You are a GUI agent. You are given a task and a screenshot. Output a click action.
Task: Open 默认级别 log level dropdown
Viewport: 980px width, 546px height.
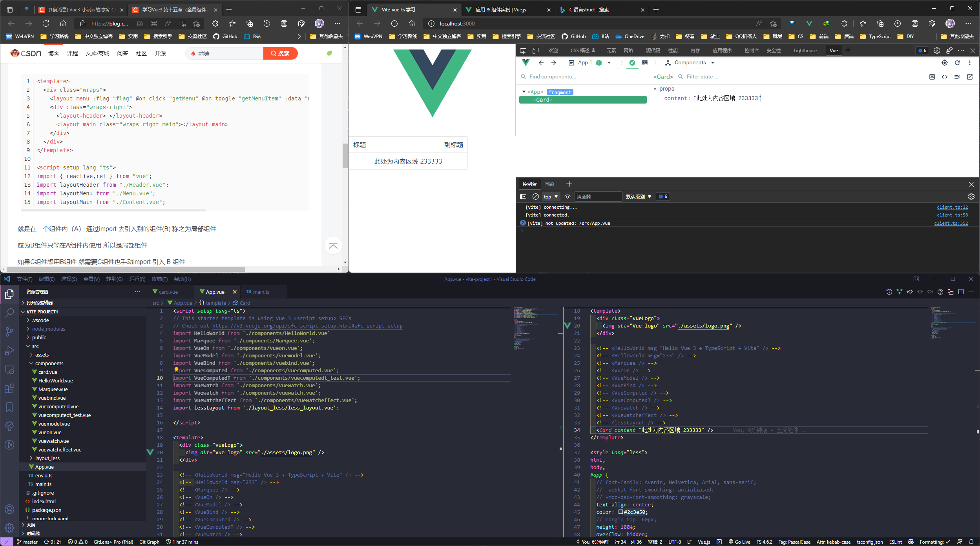coord(639,197)
